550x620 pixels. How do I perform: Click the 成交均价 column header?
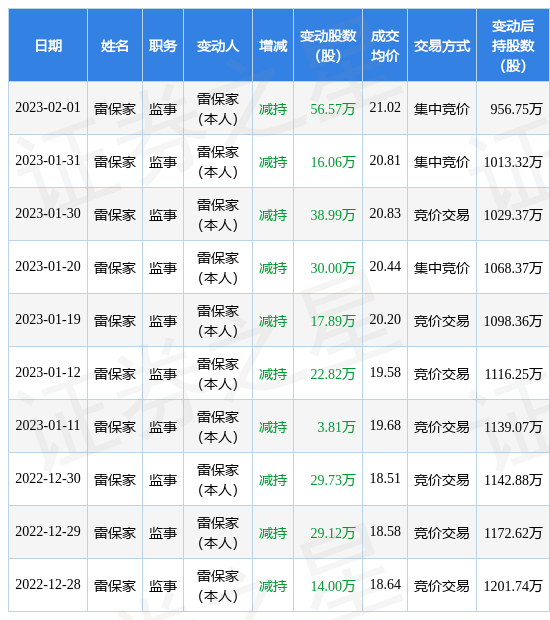385,46
